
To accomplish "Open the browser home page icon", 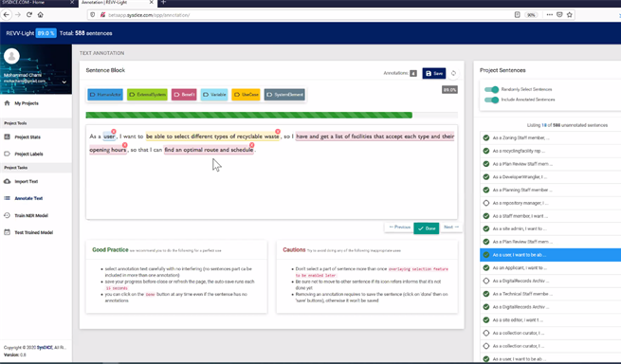I will 41,14.
